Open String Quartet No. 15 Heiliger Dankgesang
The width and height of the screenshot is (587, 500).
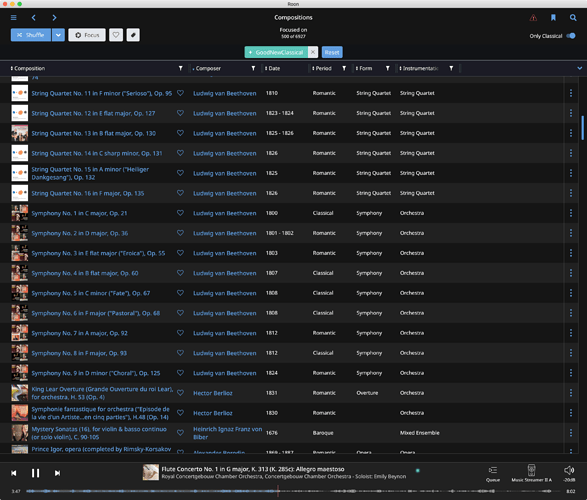[x=90, y=173]
